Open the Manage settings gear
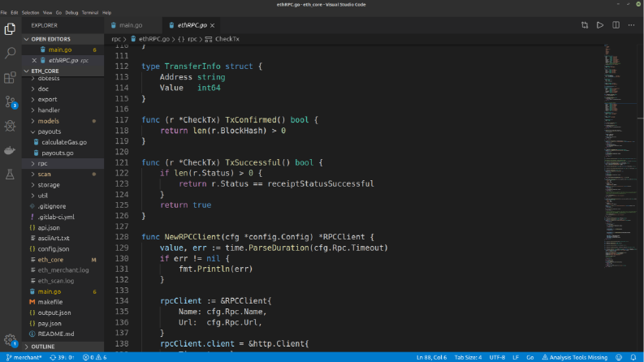 pos(10,340)
